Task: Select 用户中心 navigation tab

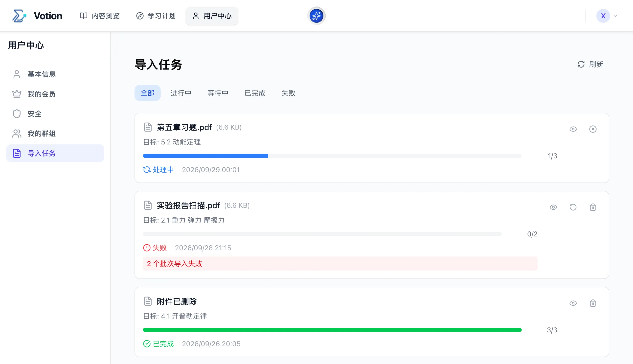Action: click(x=212, y=16)
